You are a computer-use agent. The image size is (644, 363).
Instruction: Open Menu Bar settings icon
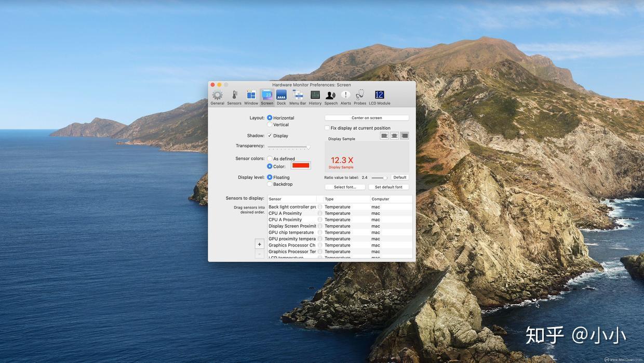click(x=297, y=95)
